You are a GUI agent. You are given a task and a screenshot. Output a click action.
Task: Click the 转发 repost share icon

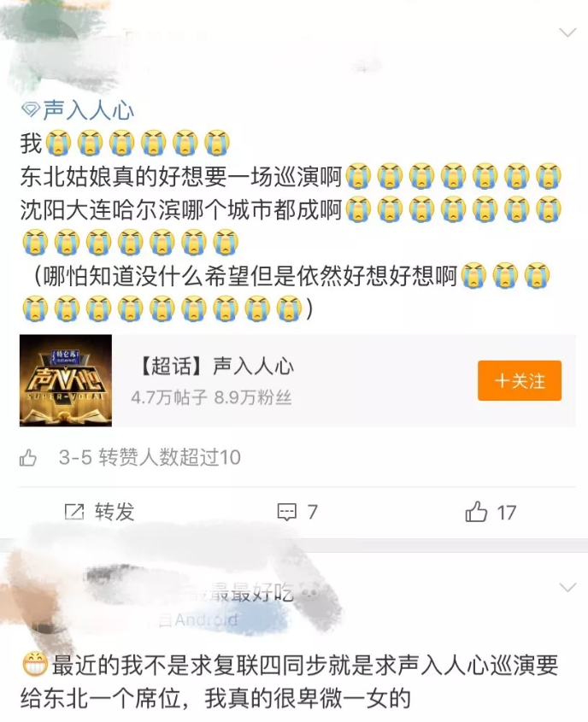coord(74,512)
